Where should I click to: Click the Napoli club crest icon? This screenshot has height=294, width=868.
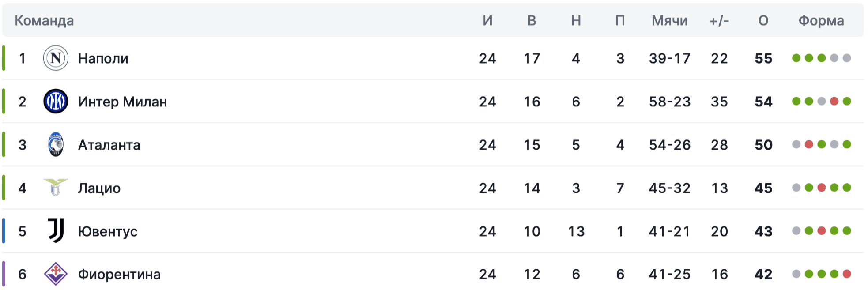point(56,58)
